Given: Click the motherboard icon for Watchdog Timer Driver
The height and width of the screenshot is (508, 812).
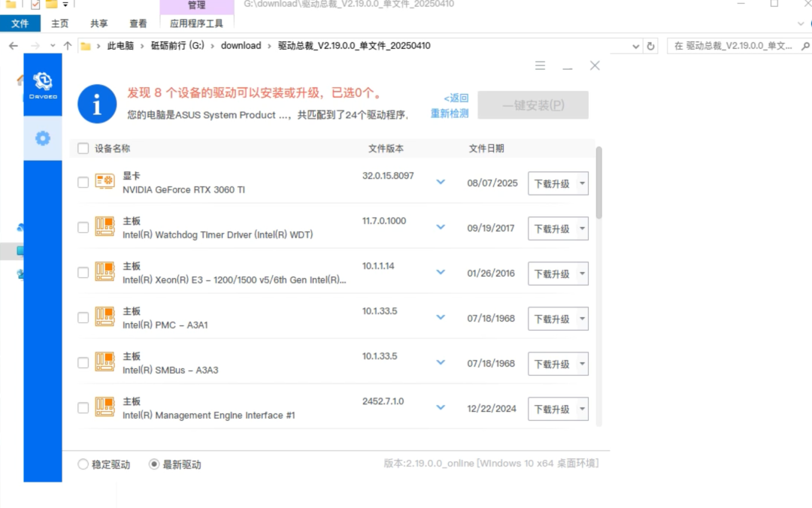Looking at the screenshot, I should 105,227.
